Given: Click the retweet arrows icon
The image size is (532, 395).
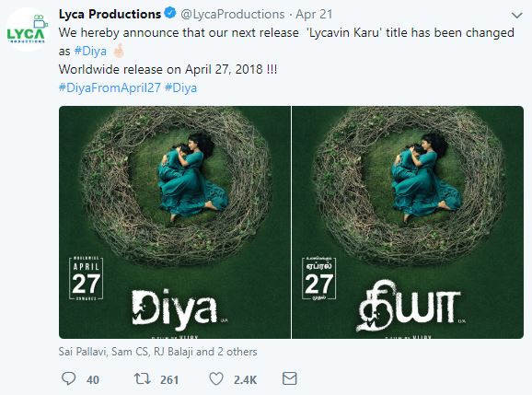Looking at the screenshot, I should (142, 378).
